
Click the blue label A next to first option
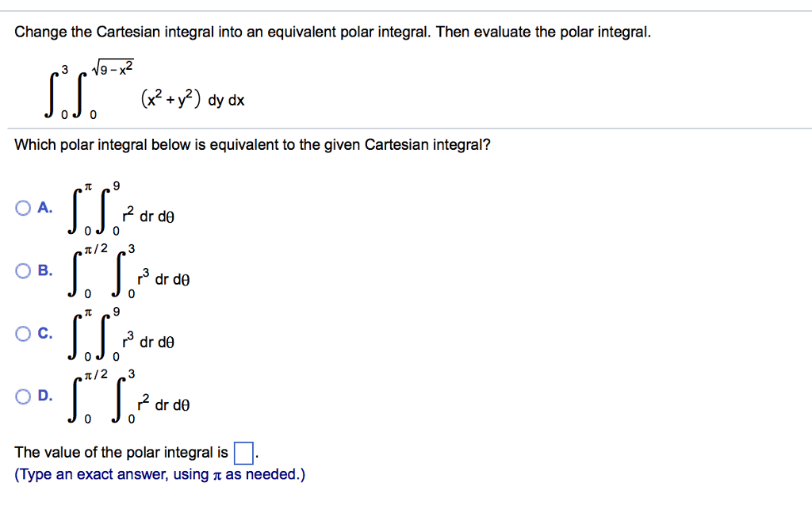pyautogui.click(x=43, y=207)
